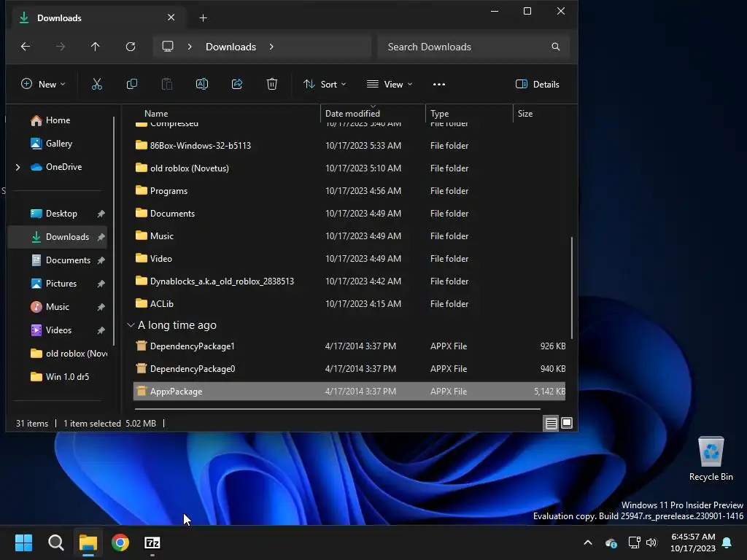Screen dimensions: 747x560
Task: Open the See more ellipsis menu
Action: click(x=438, y=85)
